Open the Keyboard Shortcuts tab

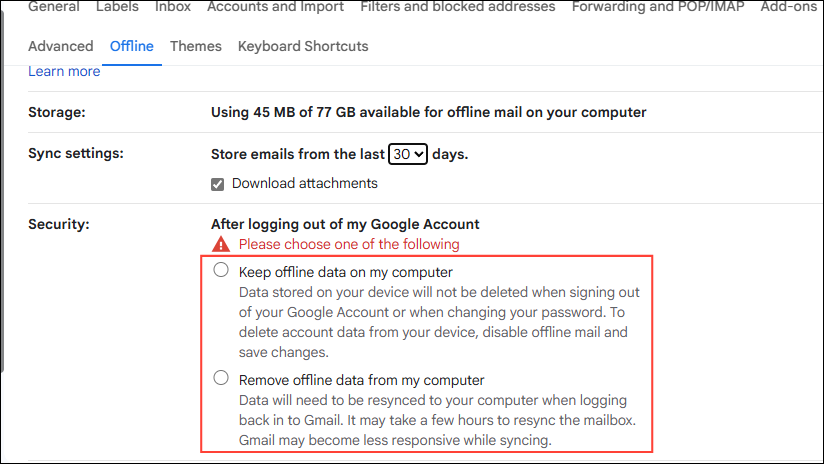(x=303, y=46)
